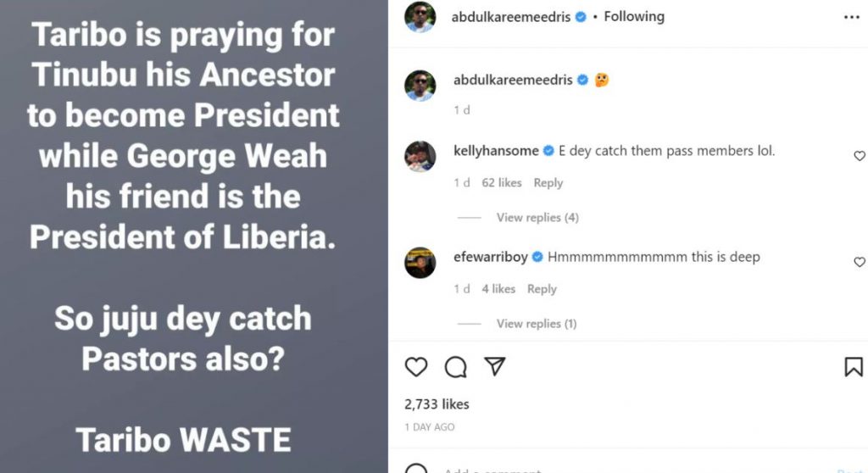Share post with paper plane icon
Image resolution: width=868 pixels, height=473 pixels.
click(x=495, y=366)
